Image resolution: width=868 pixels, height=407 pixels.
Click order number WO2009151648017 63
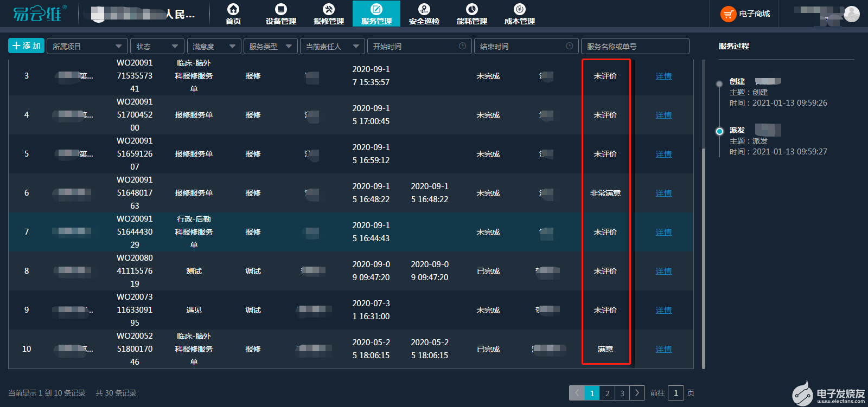pos(135,193)
